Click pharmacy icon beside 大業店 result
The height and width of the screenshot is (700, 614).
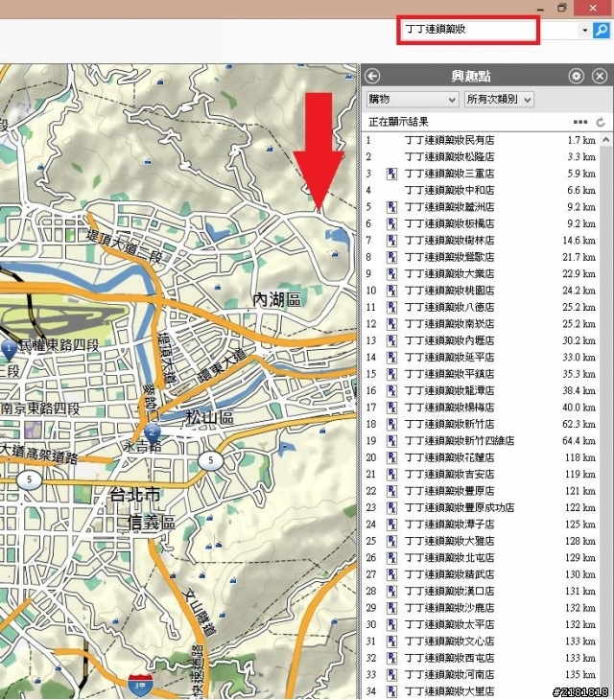[x=391, y=273]
